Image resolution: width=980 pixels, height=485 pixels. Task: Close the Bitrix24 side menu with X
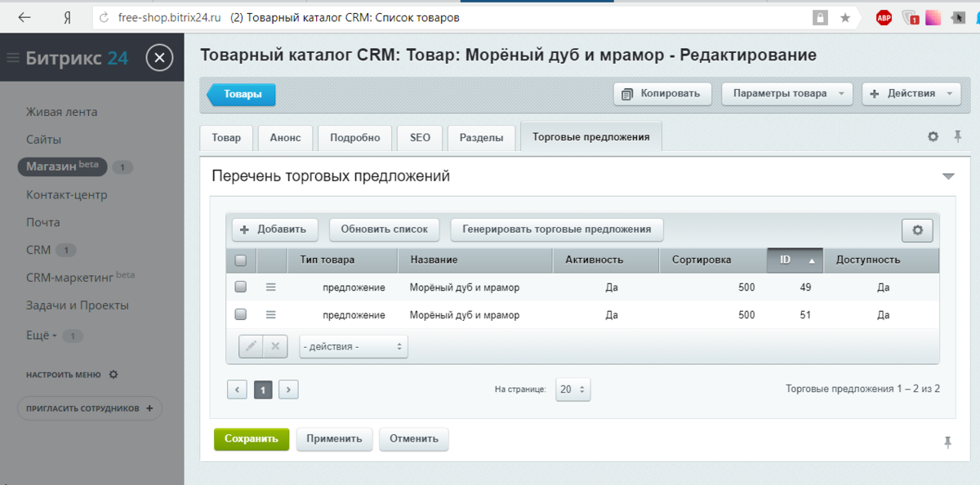tap(160, 58)
